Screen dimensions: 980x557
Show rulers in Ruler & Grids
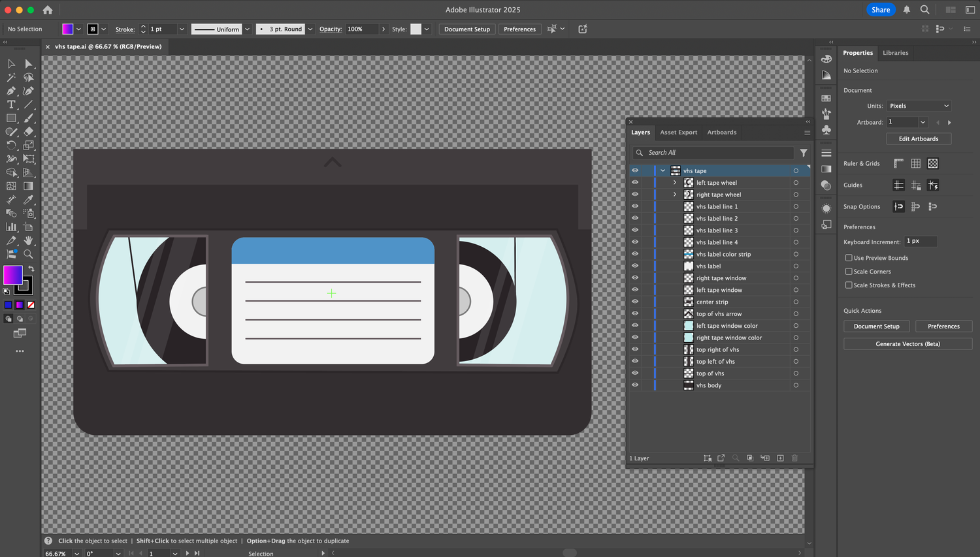coord(899,163)
